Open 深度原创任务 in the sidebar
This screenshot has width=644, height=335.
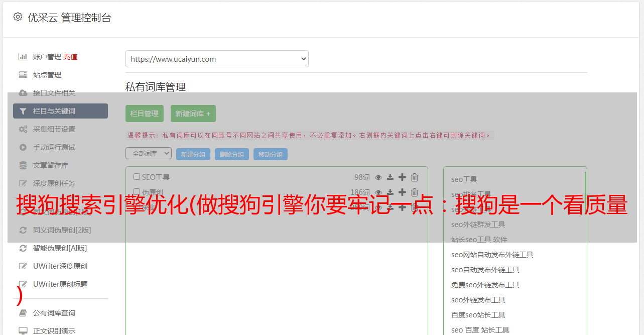click(x=54, y=183)
